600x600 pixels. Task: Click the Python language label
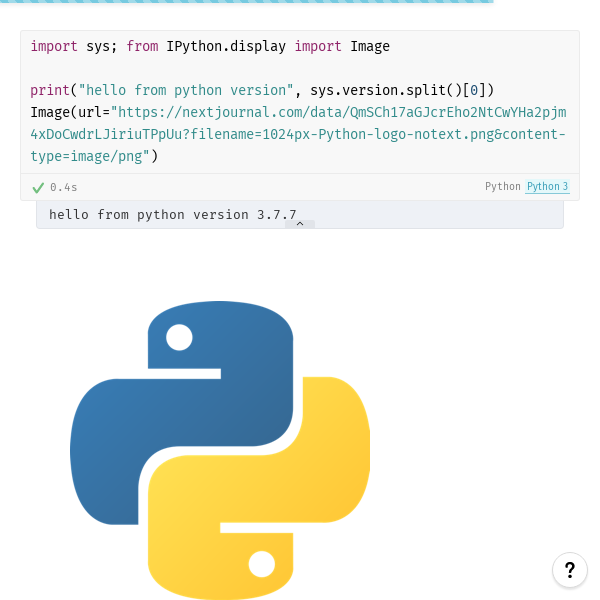tap(502, 186)
